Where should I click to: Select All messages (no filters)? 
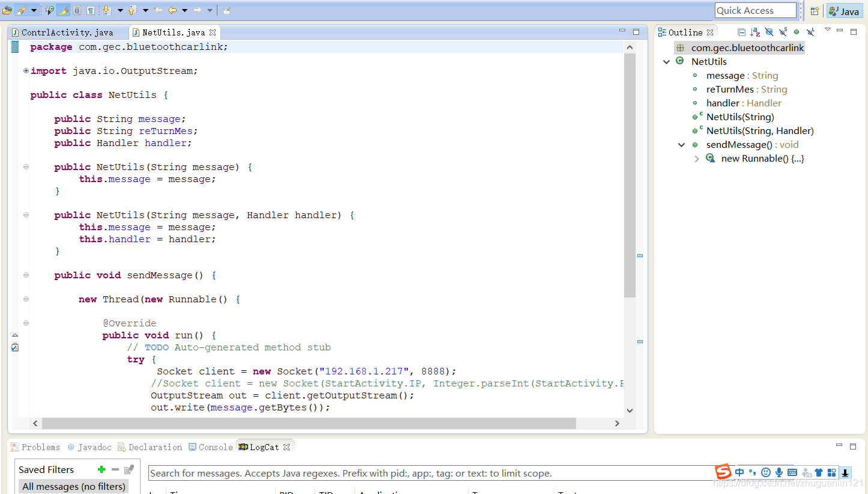click(x=73, y=486)
